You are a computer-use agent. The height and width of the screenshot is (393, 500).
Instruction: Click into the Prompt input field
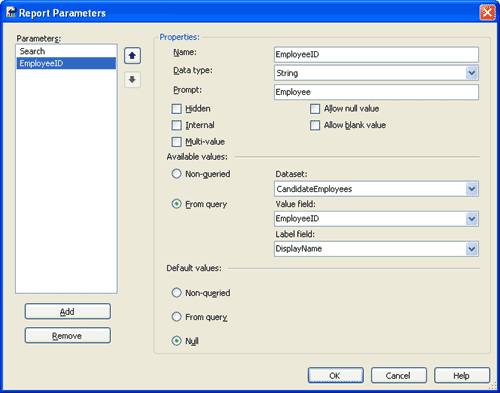tap(376, 92)
